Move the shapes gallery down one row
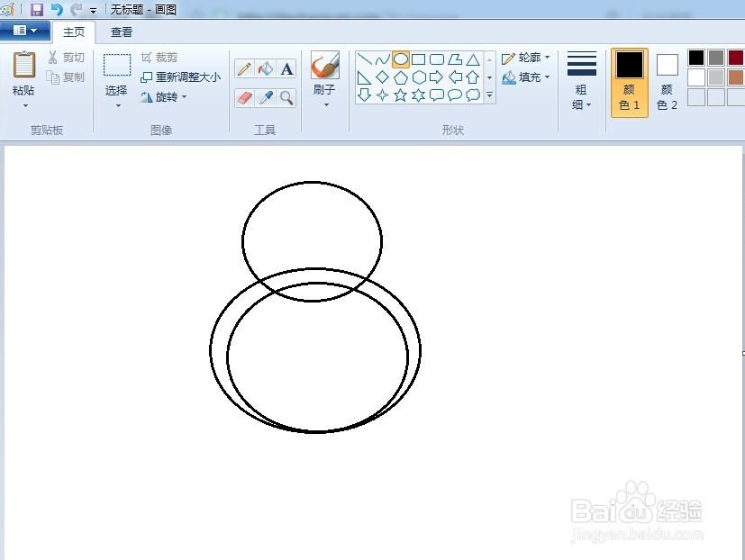745x560 pixels. click(x=489, y=77)
